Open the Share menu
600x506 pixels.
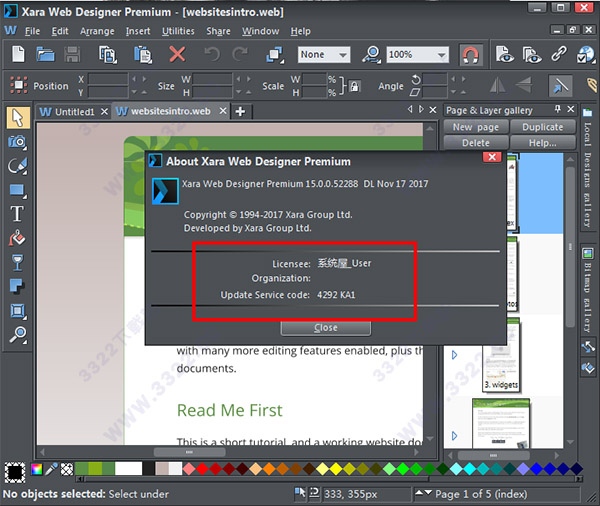coord(218,31)
